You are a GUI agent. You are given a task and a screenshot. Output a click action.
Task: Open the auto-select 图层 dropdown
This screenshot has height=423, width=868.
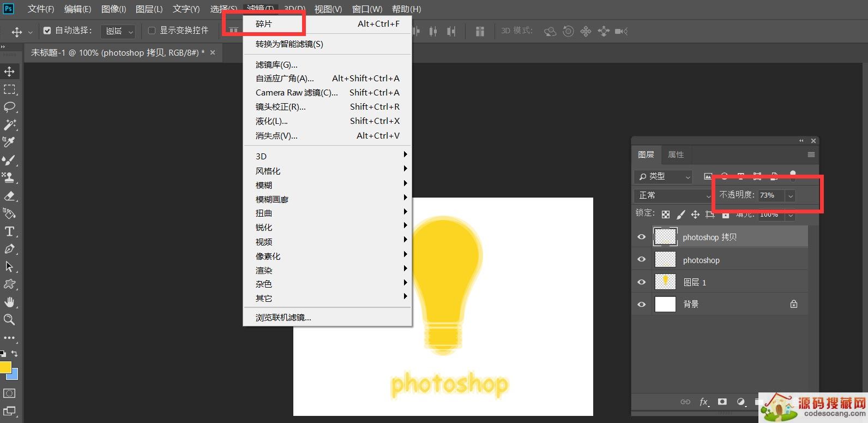(118, 31)
